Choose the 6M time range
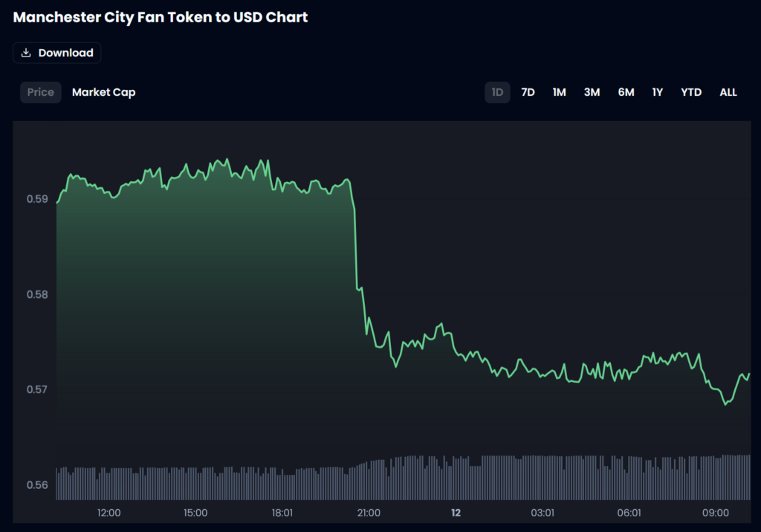 click(x=626, y=92)
